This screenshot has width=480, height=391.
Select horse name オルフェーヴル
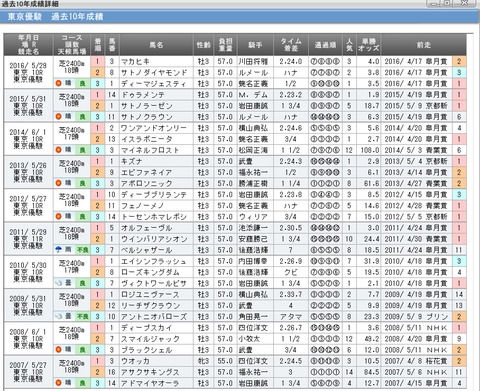tap(146, 228)
